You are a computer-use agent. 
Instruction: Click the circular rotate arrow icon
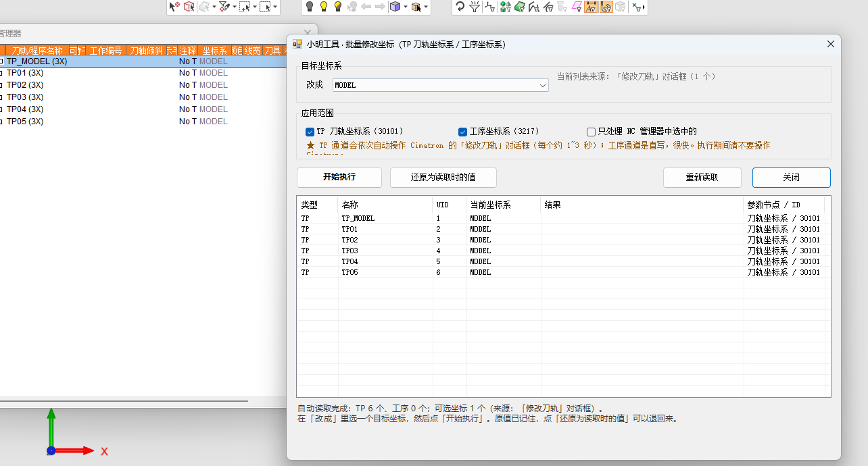pos(460,7)
